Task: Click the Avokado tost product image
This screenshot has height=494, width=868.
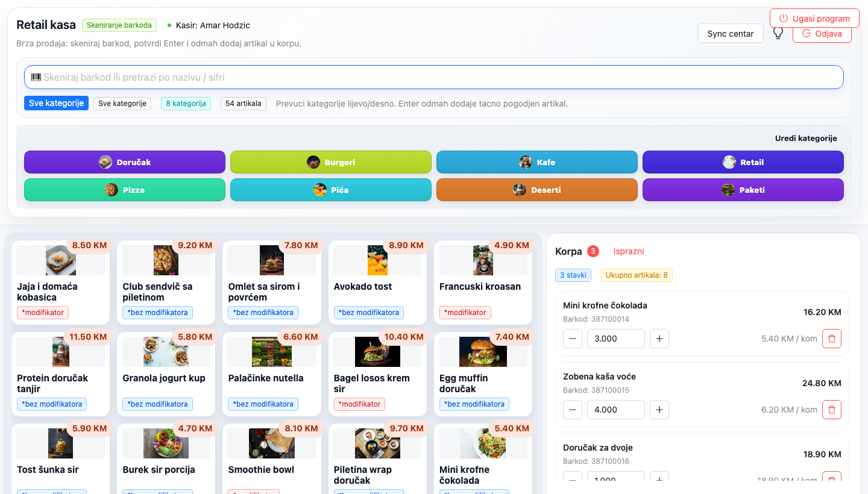Action: 377,260
